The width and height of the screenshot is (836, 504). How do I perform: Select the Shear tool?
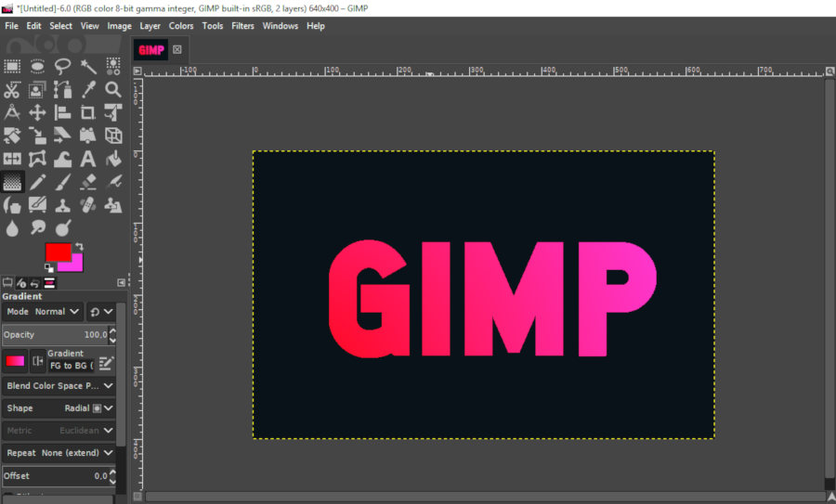[x=62, y=136]
